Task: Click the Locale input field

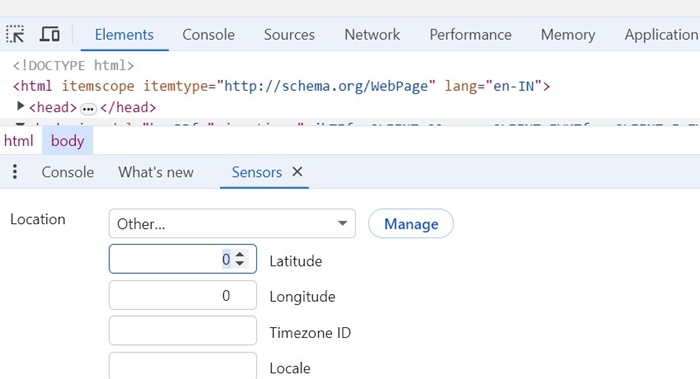Action: 183,366
